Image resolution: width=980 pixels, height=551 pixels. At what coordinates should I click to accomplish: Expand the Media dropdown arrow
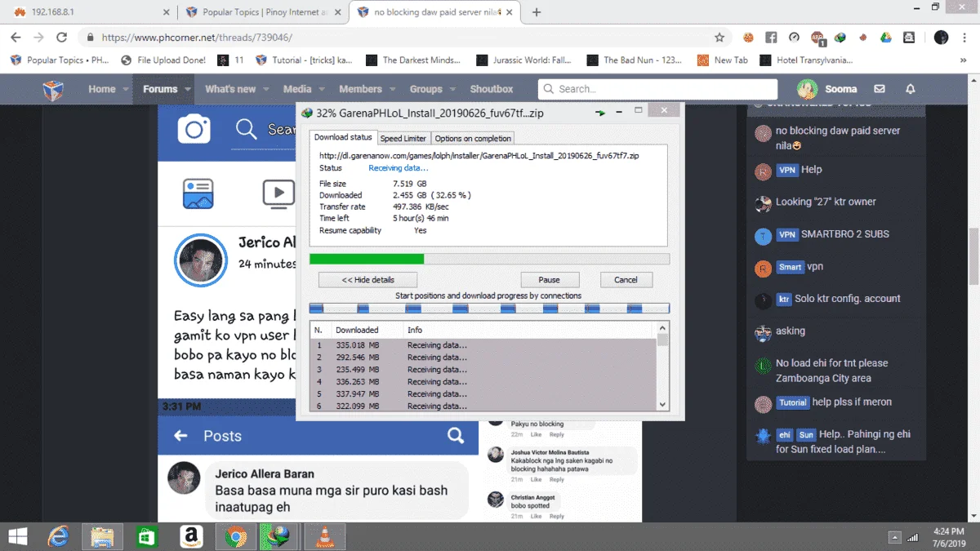pos(322,90)
